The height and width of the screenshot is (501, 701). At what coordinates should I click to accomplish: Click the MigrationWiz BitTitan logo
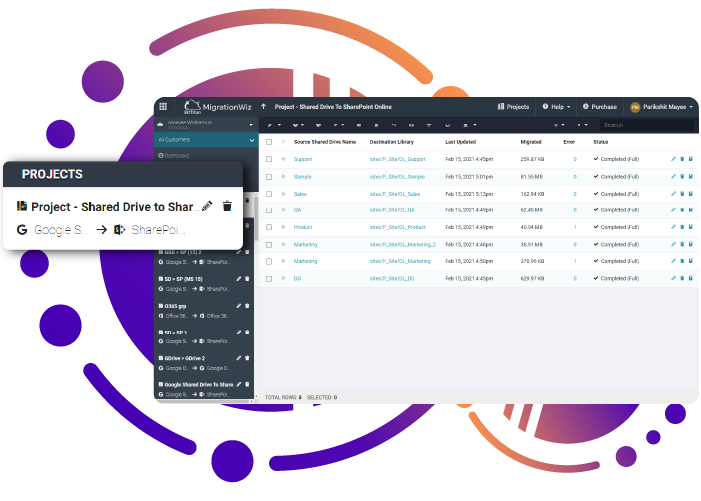218,107
